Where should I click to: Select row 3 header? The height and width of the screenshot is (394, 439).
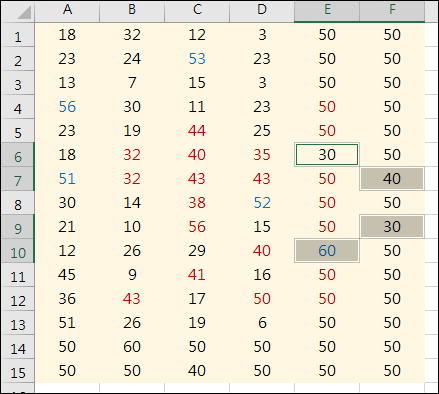[x=18, y=83]
